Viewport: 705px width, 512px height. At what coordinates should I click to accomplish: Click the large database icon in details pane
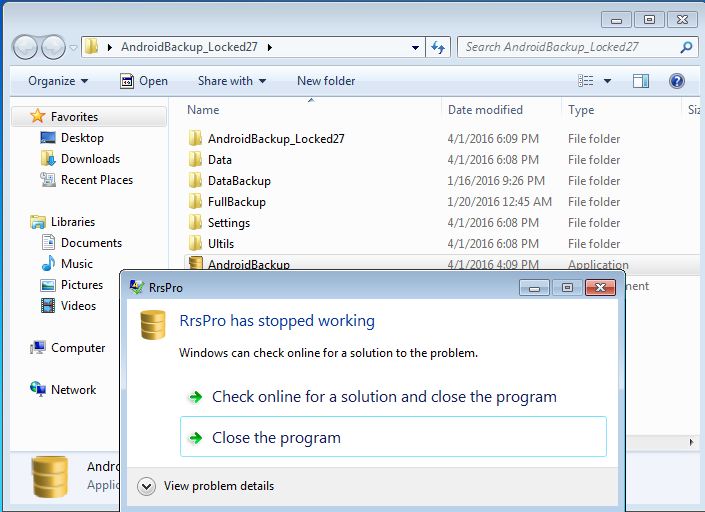(x=50, y=477)
